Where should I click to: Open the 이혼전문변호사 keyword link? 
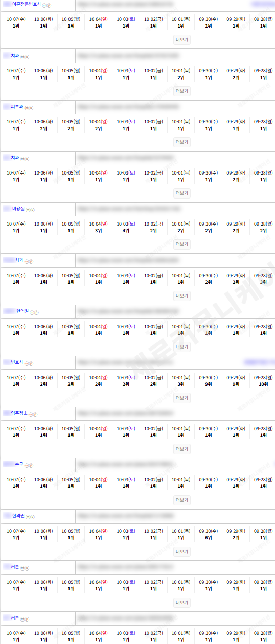pos(26,4)
